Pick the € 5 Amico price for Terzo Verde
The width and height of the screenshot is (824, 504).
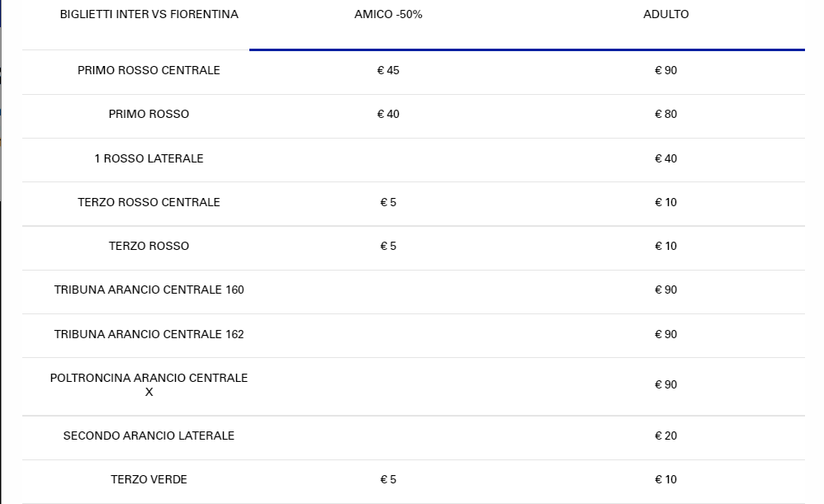click(x=388, y=479)
